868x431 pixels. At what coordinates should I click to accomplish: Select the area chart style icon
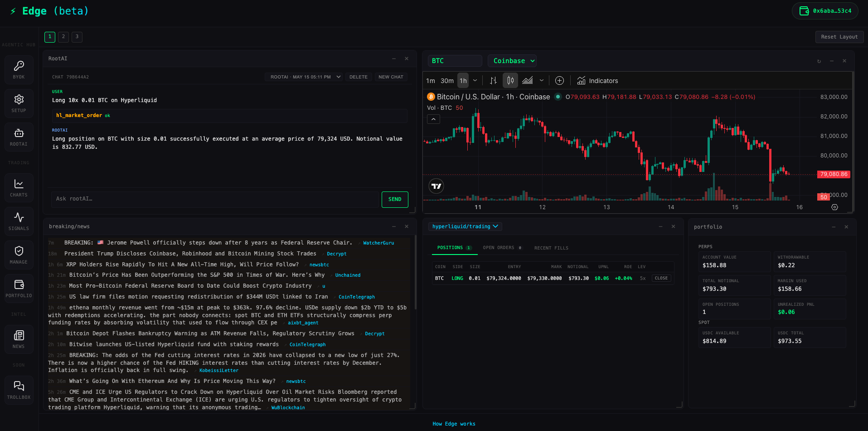tap(527, 81)
